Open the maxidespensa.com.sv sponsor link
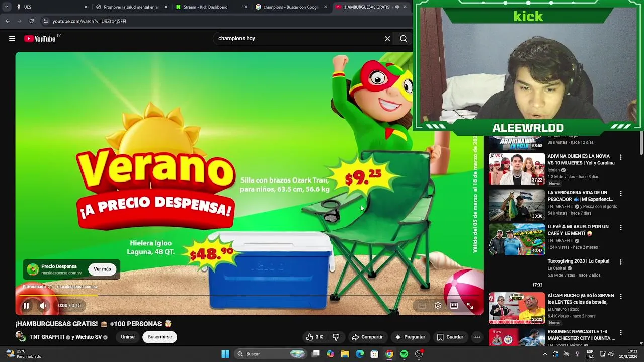 pyautogui.click(x=77, y=287)
